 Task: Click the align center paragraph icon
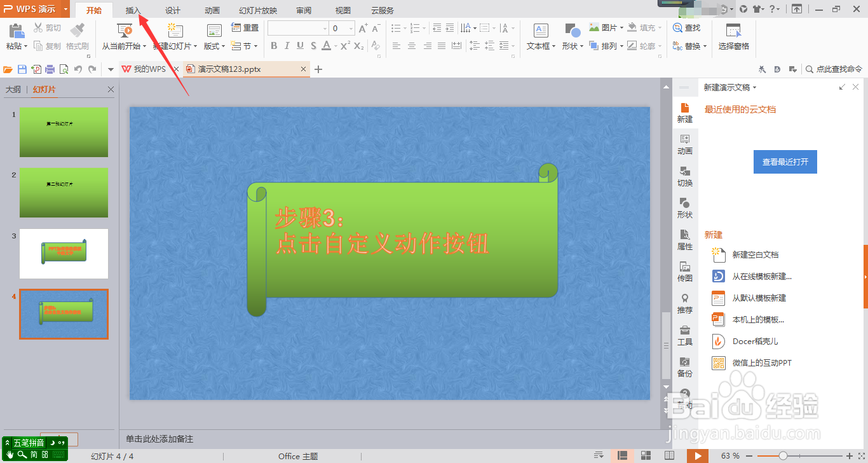point(412,46)
